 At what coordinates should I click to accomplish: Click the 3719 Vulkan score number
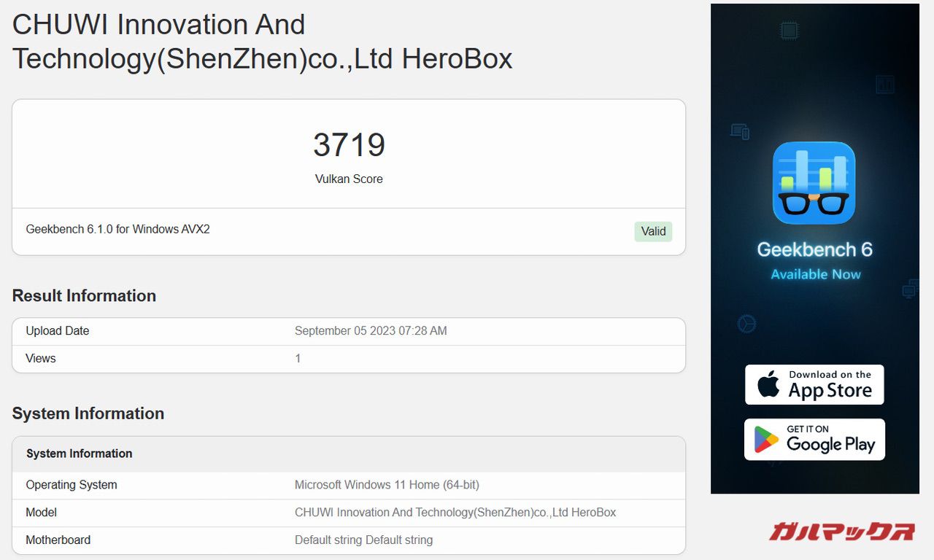pos(349,145)
